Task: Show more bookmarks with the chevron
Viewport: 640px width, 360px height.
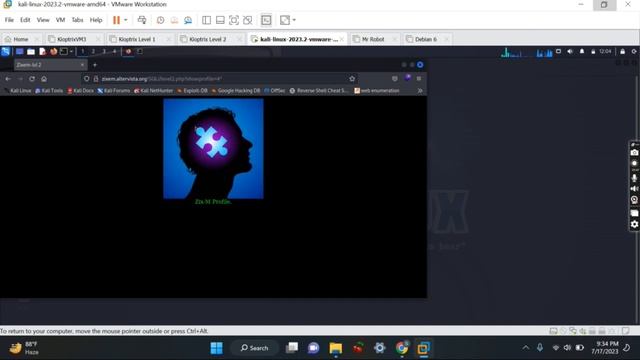Action: [420, 91]
